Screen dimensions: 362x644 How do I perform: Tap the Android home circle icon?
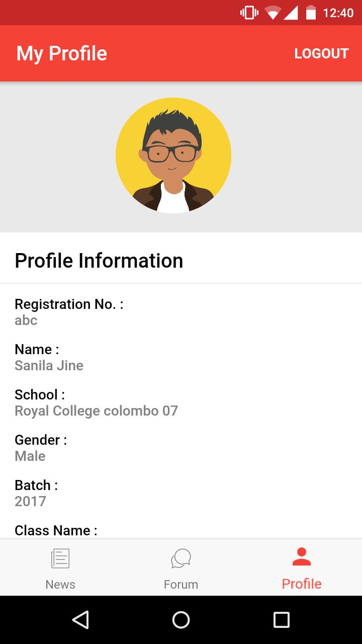click(x=181, y=620)
